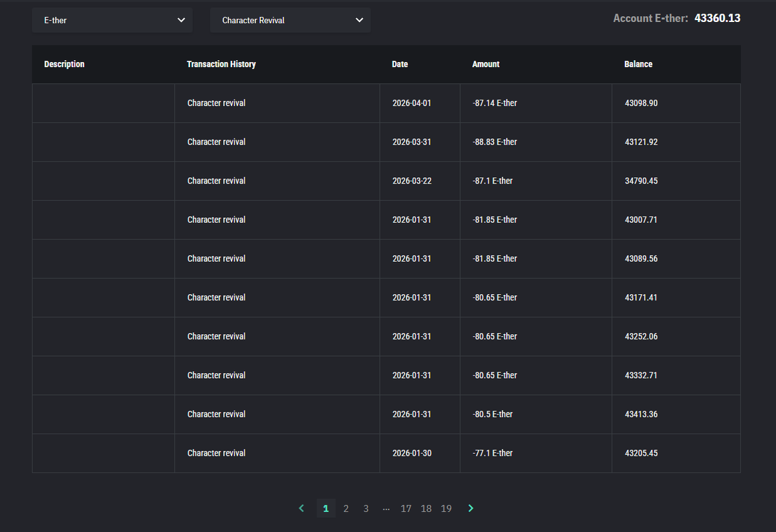776x532 pixels.
Task: Go to page 3
Action: point(366,509)
